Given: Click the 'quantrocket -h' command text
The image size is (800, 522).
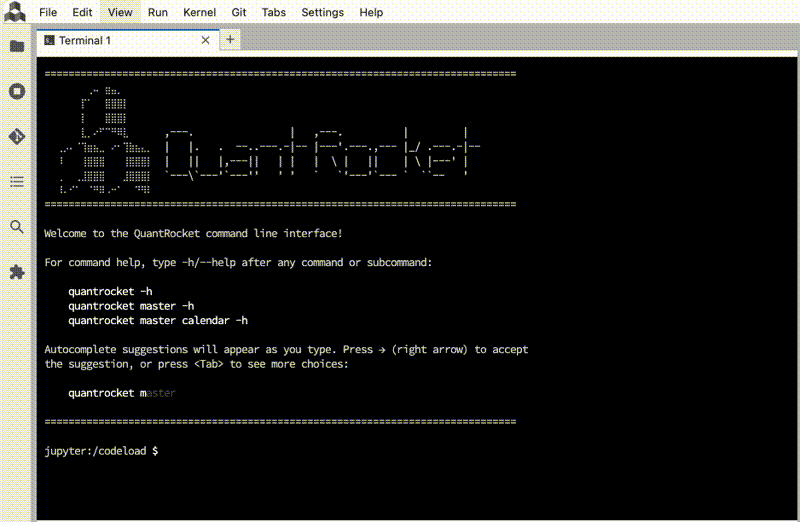Looking at the screenshot, I should pyautogui.click(x=110, y=291).
